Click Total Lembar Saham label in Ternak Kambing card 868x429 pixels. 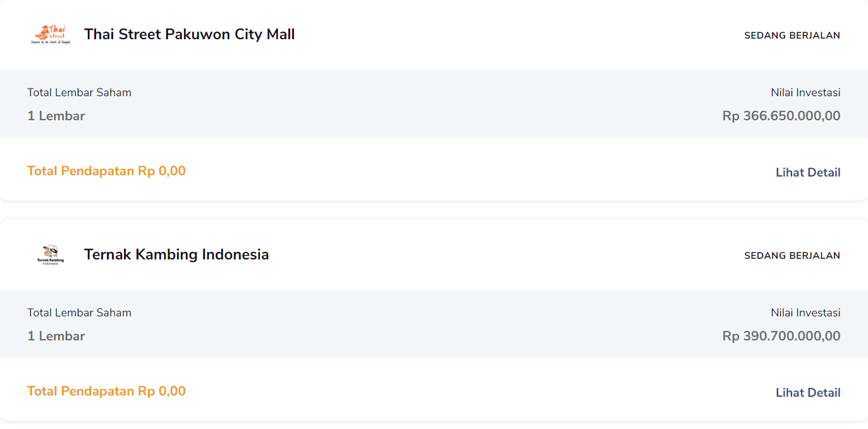pos(79,313)
